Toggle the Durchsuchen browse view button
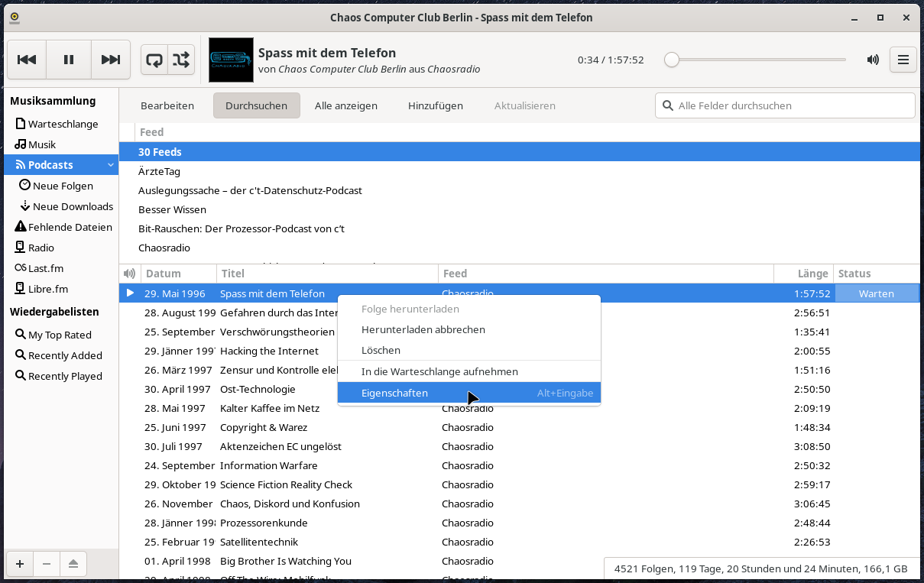This screenshot has width=924, height=583. [x=256, y=105]
